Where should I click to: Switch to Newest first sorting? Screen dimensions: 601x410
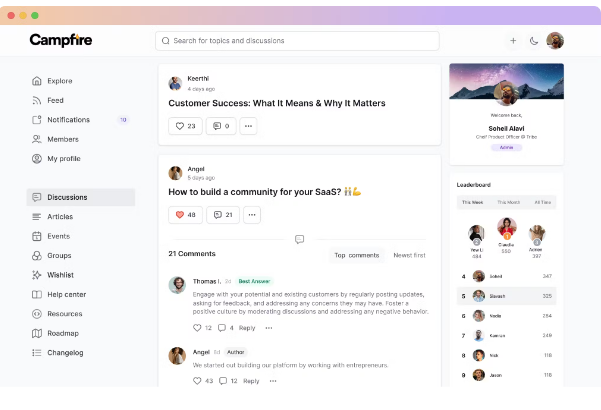409,255
